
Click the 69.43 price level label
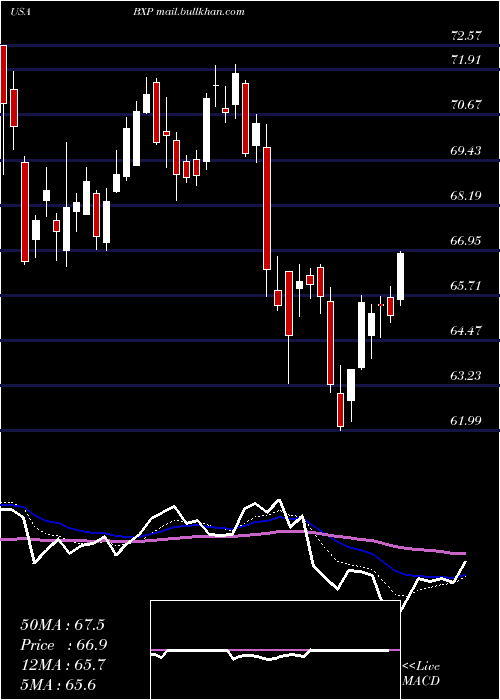(x=466, y=150)
